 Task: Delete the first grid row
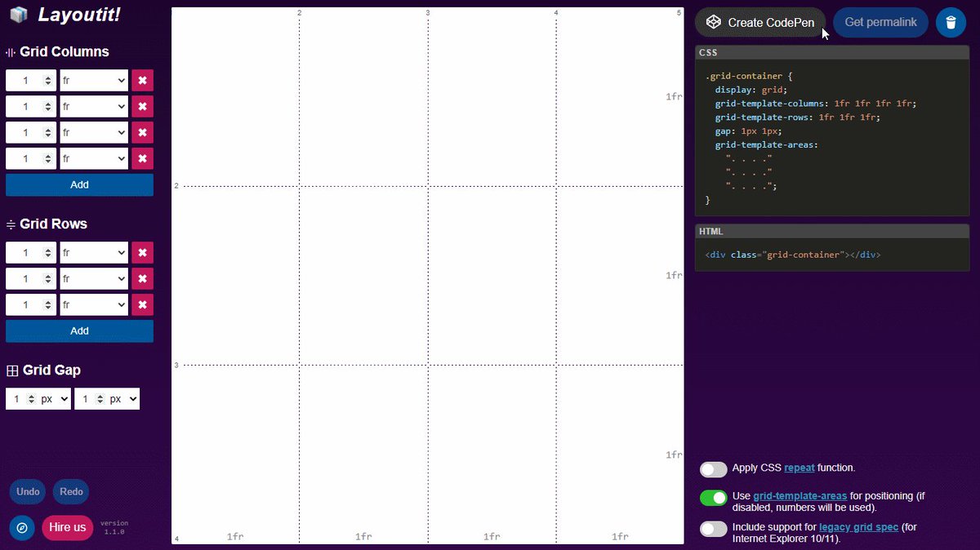coord(142,252)
